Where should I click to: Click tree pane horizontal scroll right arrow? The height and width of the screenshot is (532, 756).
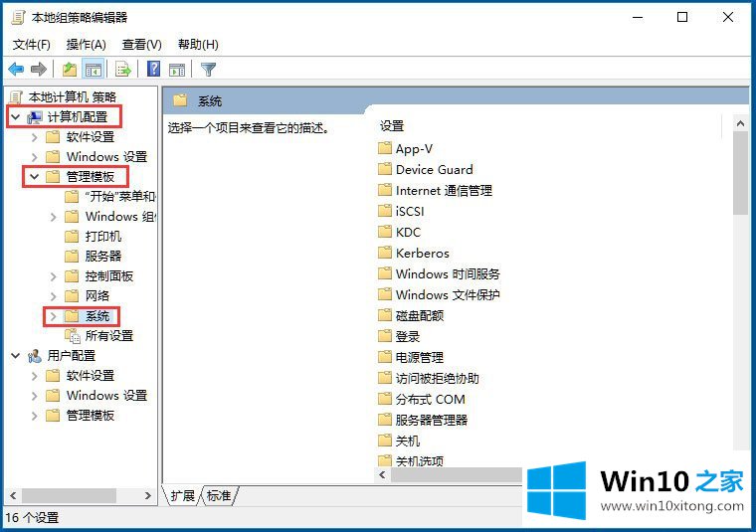click(x=148, y=495)
